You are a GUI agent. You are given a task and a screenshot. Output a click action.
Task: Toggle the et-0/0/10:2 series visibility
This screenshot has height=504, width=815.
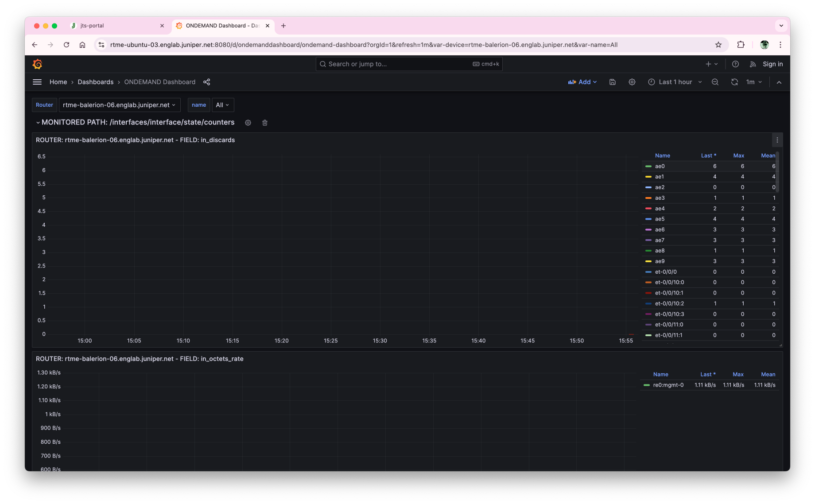(669, 303)
